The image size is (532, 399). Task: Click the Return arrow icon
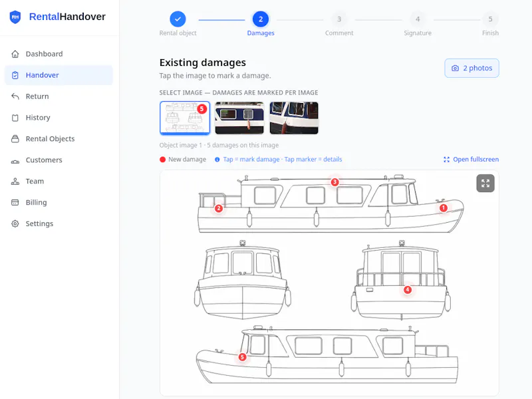(x=15, y=96)
